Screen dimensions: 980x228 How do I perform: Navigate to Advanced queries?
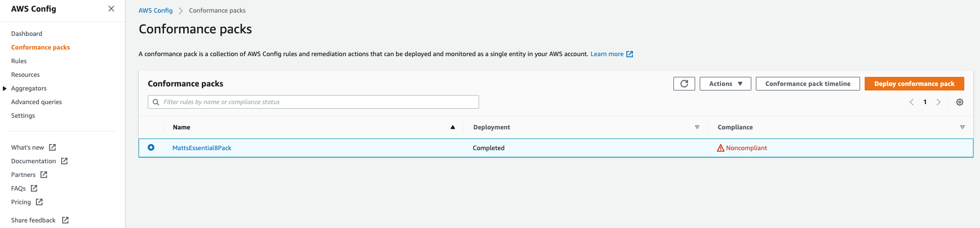pyautogui.click(x=36, y=102)
